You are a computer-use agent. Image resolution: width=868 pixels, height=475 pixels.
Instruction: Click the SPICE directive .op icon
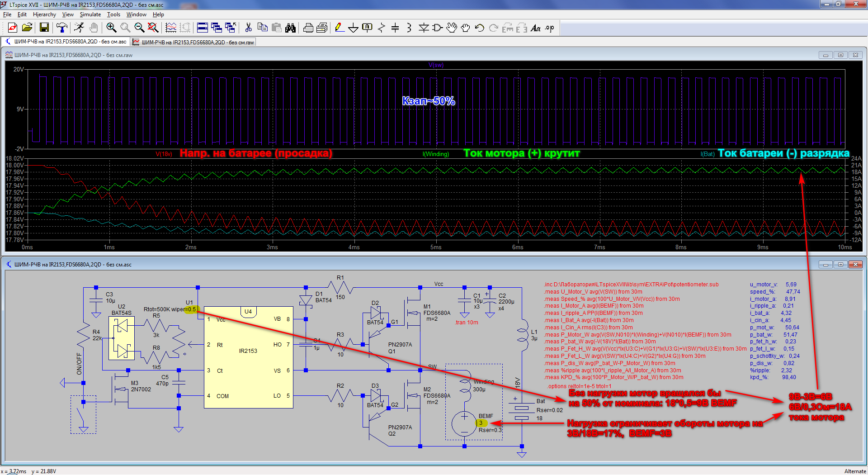[549, 28]
